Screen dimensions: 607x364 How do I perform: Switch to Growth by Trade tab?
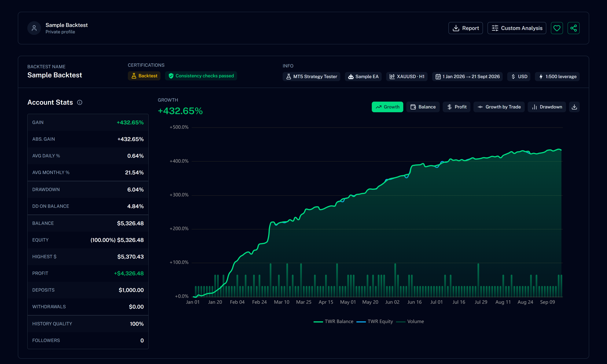pyautogui.click(x=499, y=107)
